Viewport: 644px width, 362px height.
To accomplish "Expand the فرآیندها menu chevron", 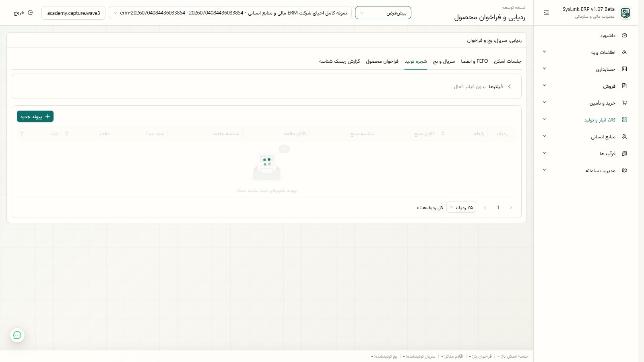I will [x=545, y=153].
